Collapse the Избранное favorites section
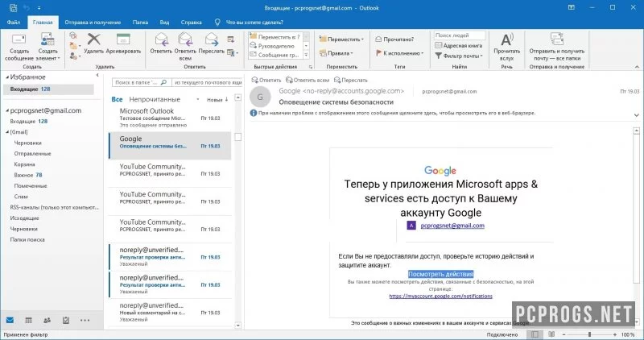The image size is (644, 340). click(x=7, y=77)
